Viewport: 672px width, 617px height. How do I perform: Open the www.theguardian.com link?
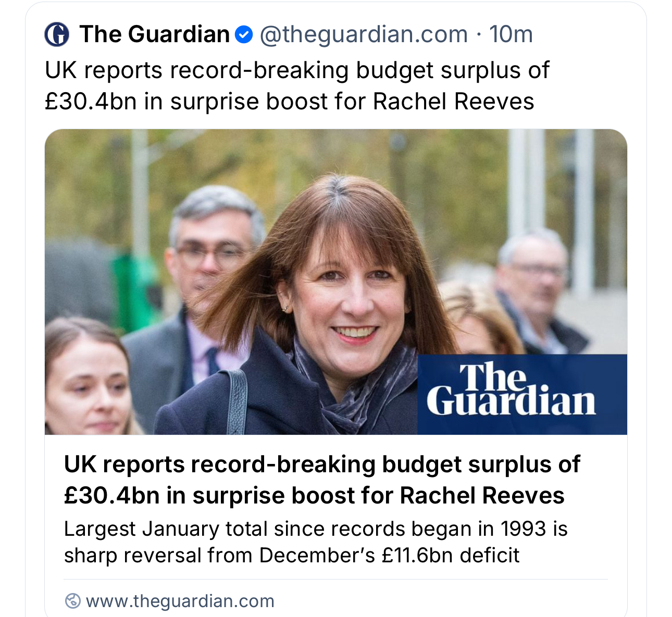(x=180, y=601)
